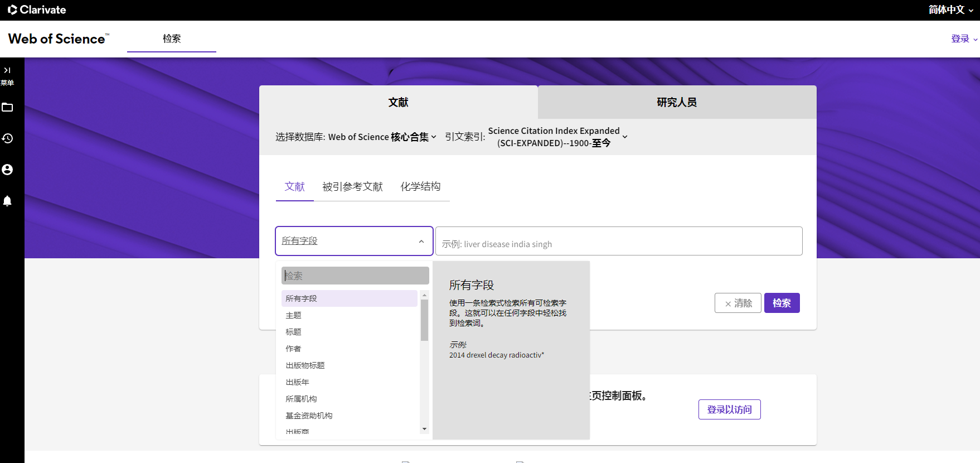980x463 pixels.
Task: Switch to the 研究人员 tab
Action: pyautogui.click(x=677, y=102)
